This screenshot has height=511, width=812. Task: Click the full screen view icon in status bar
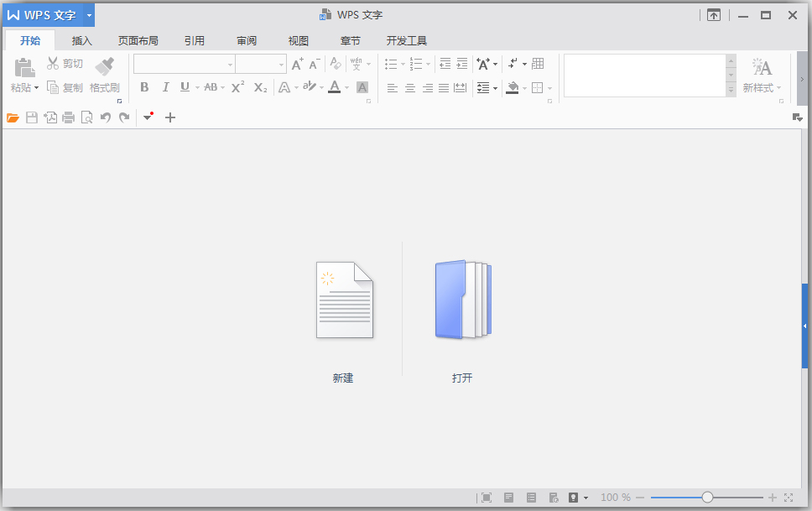tap(487, 498)
